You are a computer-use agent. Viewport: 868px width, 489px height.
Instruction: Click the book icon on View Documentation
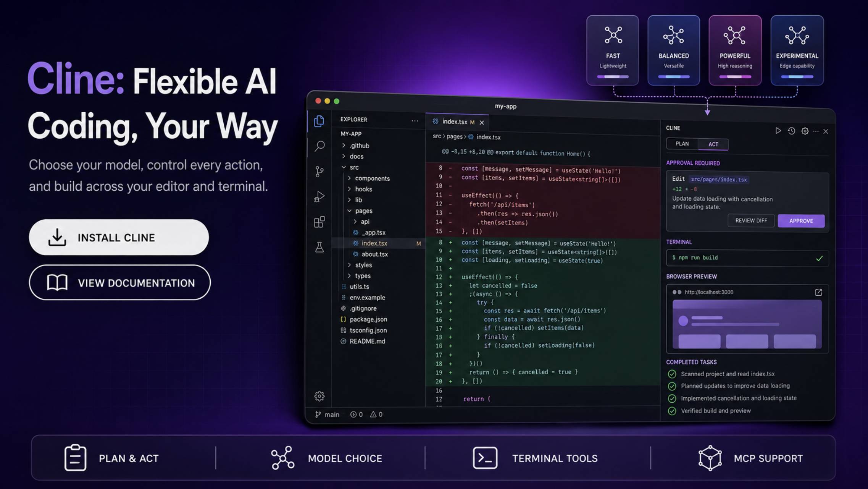57,283
